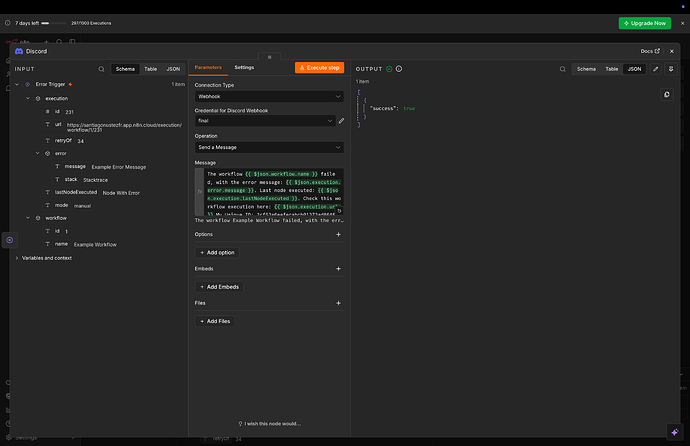Click the output success check icon
The height and width of the screenshot is (446, 690).
389,69
